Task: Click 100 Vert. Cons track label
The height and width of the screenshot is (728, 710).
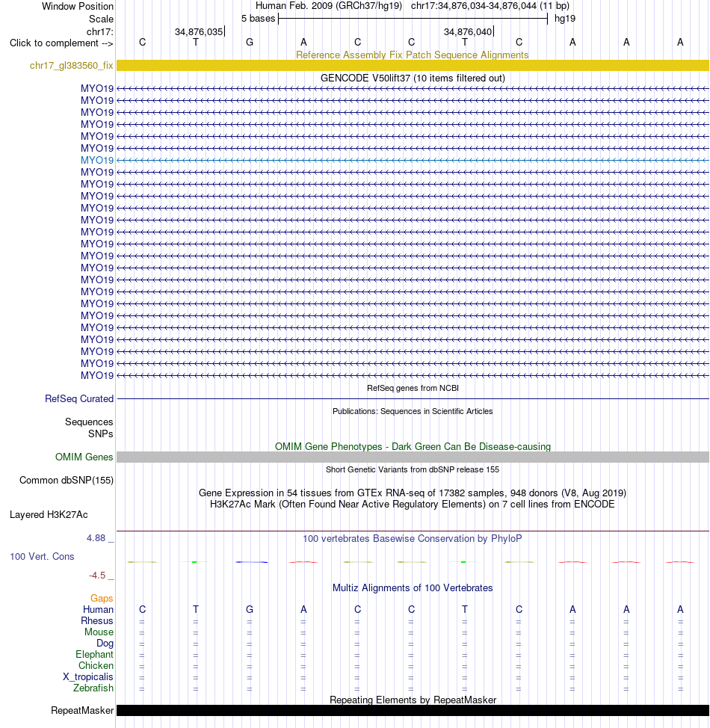Action: tap(43, 556)
